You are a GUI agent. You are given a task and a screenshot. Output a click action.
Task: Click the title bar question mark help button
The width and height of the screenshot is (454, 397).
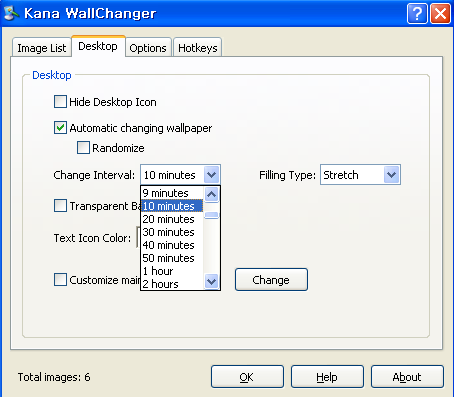click(x=417, y=14)
